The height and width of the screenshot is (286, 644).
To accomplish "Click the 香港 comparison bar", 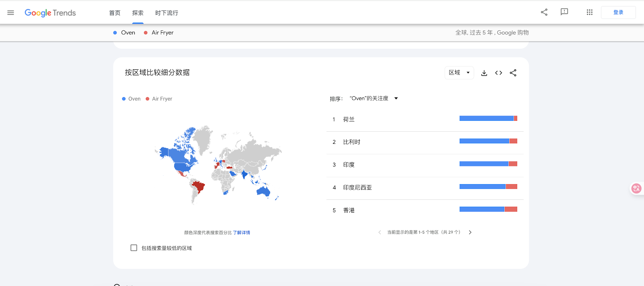I will tap(488, 209).
